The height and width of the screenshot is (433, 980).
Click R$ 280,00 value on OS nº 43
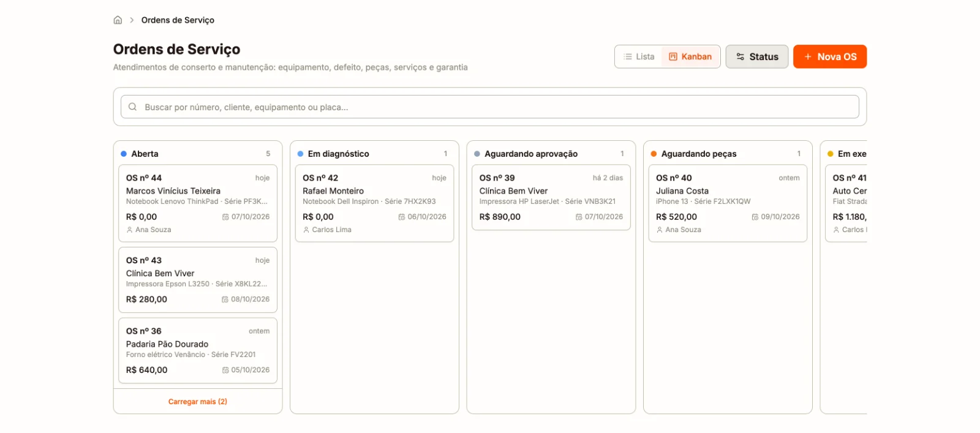pyautogui.click(x=146, y=299)
